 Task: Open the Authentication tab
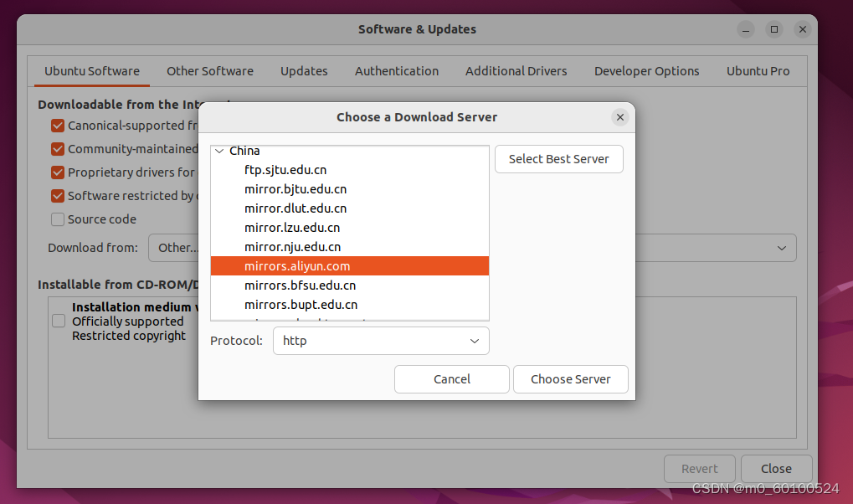(397, 71)
